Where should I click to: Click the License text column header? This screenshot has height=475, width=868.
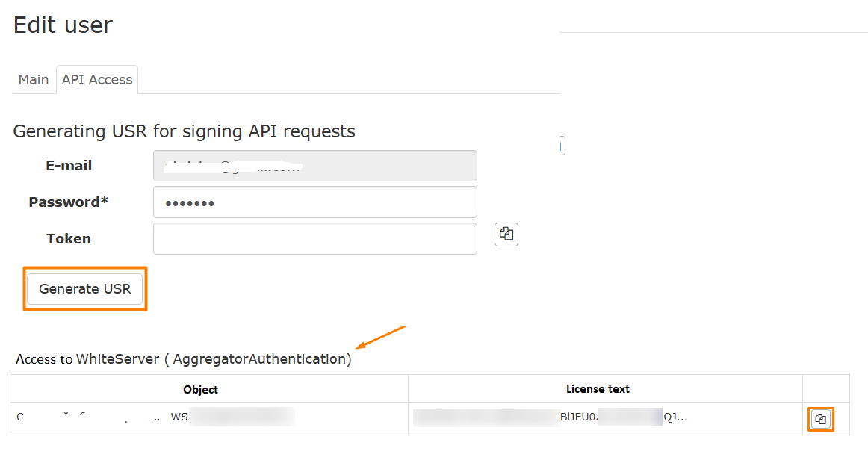(598, 389)
